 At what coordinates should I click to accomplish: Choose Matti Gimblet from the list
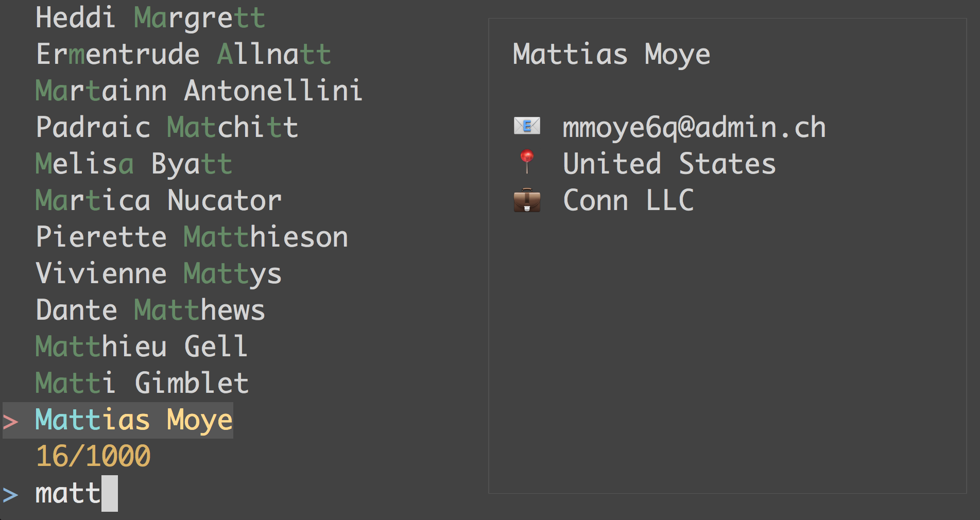pyautogui.click(x=142, y=383)
